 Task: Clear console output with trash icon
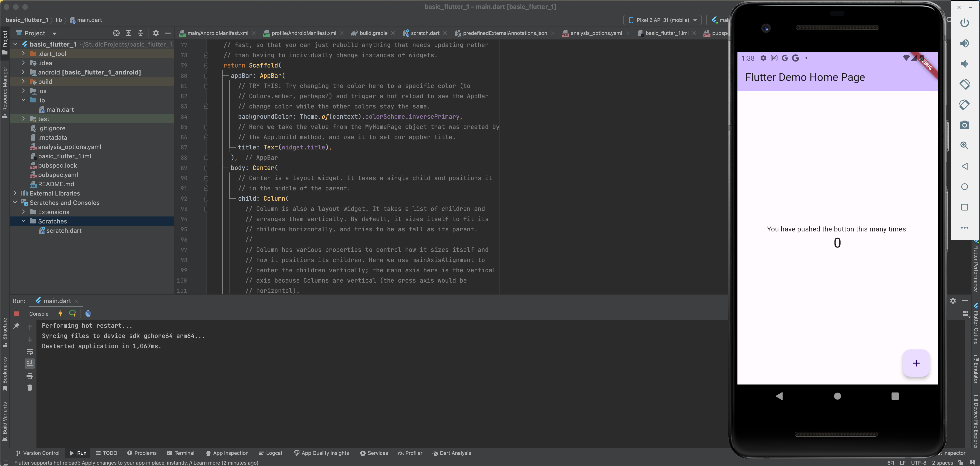point(30,388)
